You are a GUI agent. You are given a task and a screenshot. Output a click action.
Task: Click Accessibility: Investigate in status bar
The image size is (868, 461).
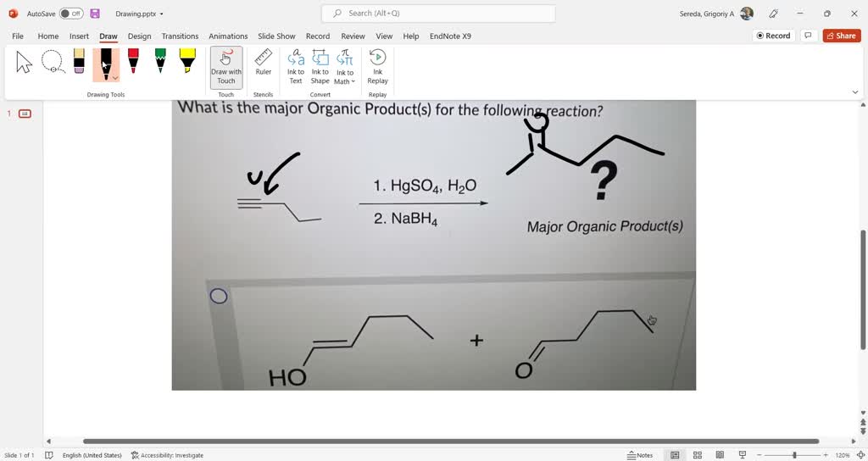click(167, 455)
